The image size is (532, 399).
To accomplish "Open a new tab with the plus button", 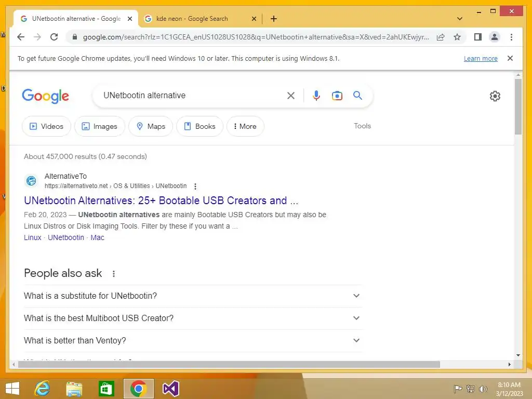I will click(x=274, y=19).
